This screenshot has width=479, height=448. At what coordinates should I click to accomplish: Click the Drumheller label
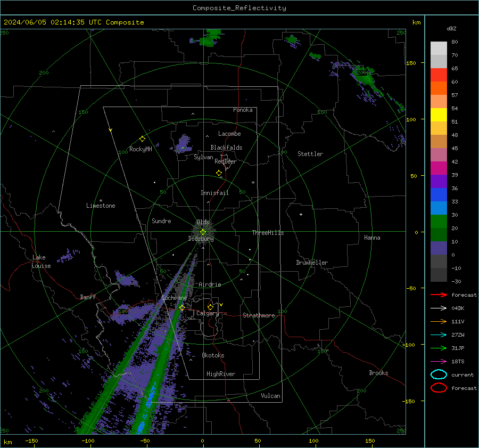312,263
